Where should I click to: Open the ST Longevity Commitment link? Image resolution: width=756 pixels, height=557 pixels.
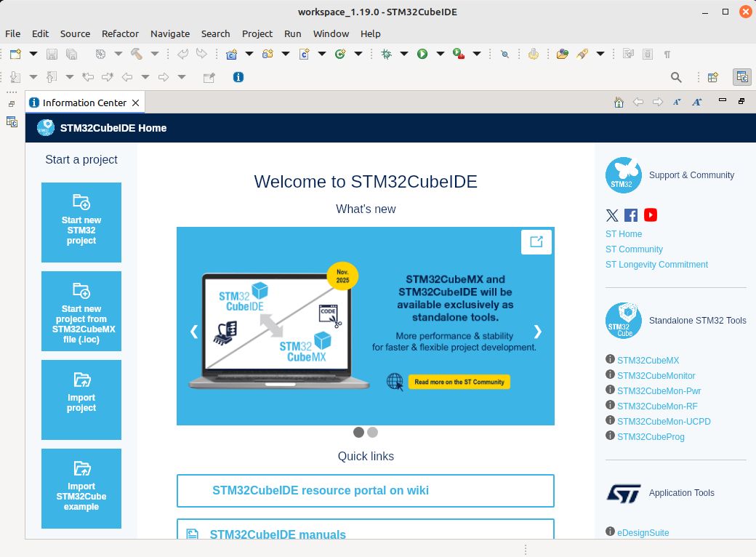(x=656, y=264)
